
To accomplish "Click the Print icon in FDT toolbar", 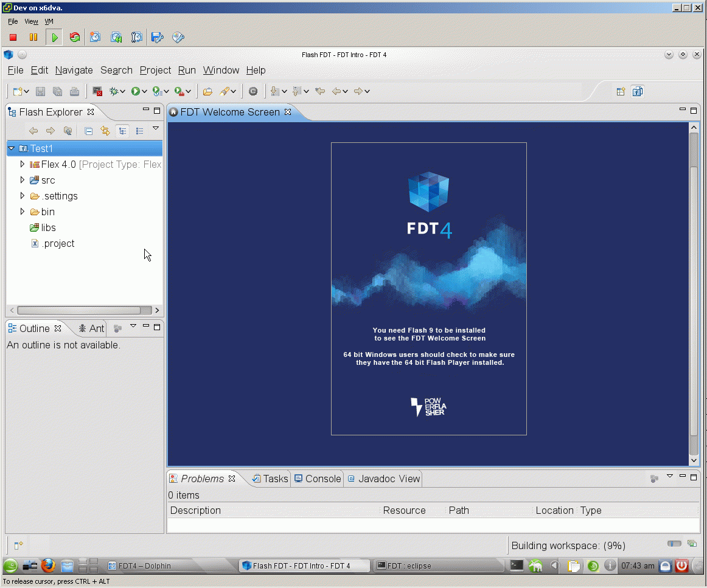I will pos(74,91).
